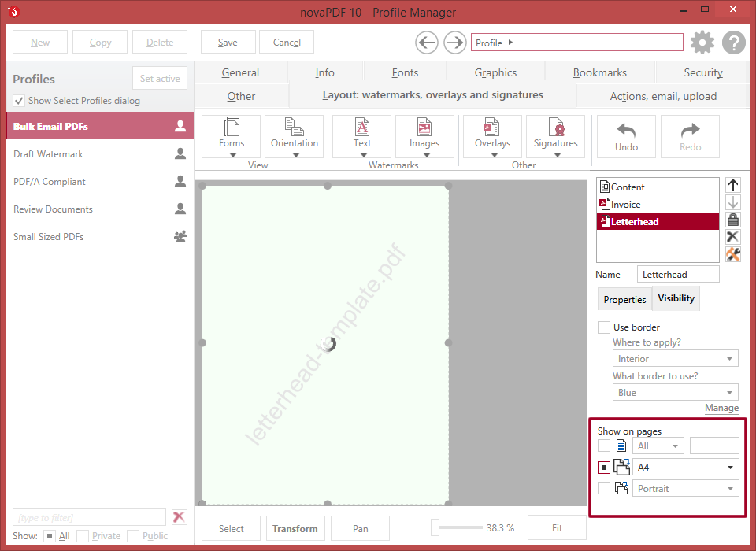
Task: Select the Invoice layer in list
Action: [x=658, y=205]
